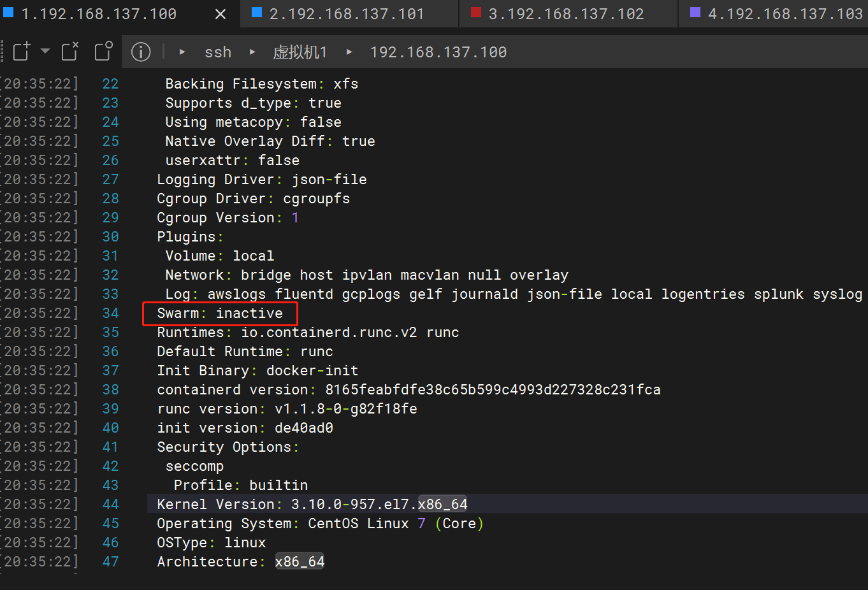Click the containerd version hash line
Viewport: 868px width, 590px height.
pyautogui.click(x=409, y=389)
